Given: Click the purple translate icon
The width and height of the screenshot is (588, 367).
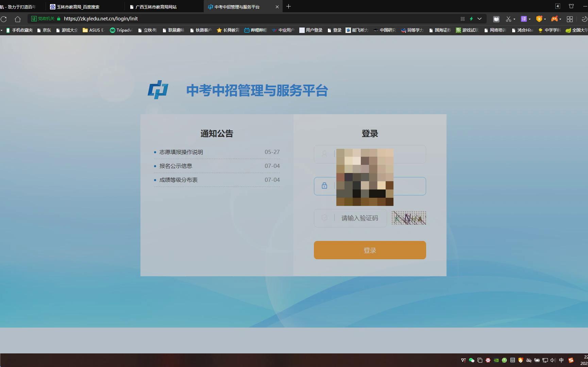Looking at the screenshot, I should pyautogui.click(x=524, y=19).
